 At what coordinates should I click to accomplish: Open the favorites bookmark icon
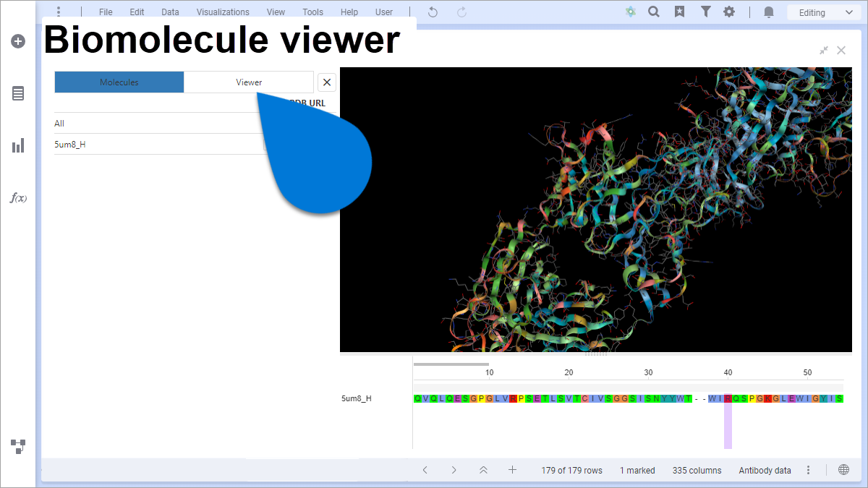(x=679, y=12)
